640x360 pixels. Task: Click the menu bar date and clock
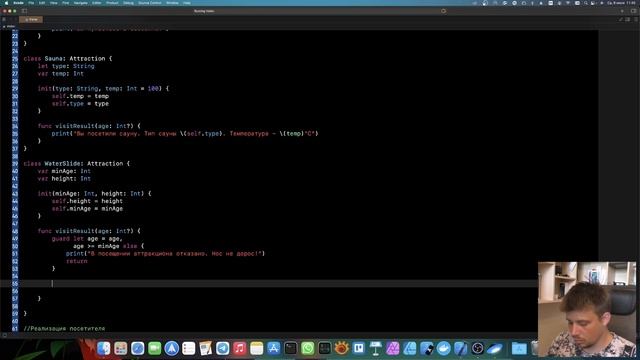tap(621, 3)
